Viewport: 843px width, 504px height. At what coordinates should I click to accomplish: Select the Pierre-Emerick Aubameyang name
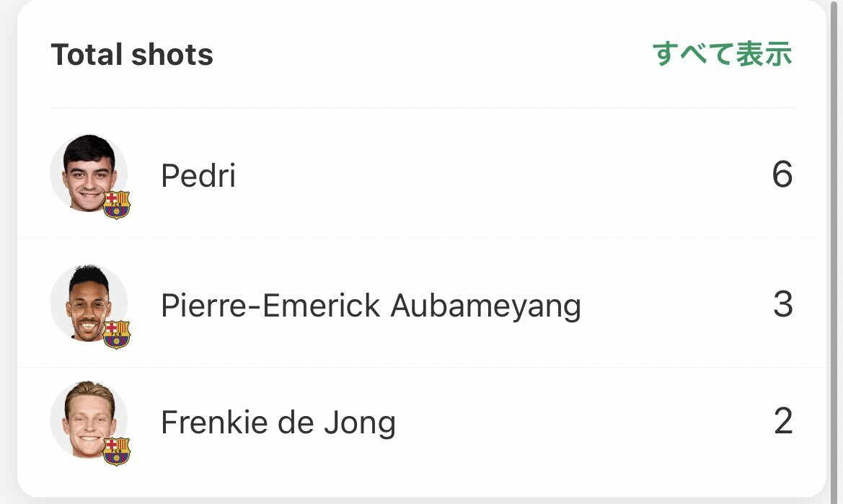371,306
